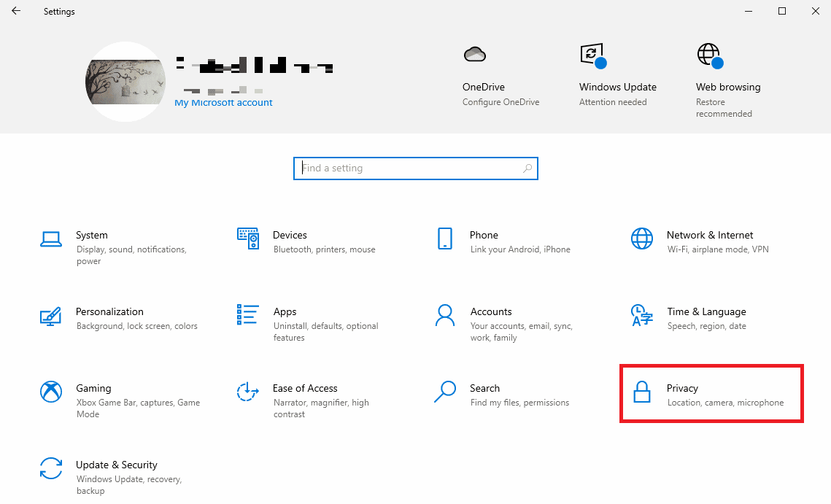Image resolution: width=831 pixels, height=504 pixels.
Task: Open Ease of Access settings title
Action: coord(305,388)
